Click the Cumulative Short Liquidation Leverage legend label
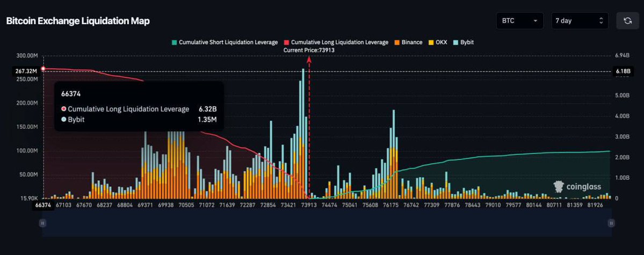The width and height of the screenshot is (644, 255). [228, 42]
